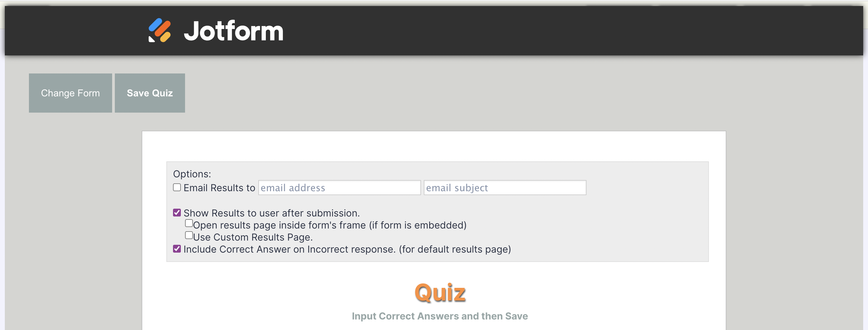Image resolution: width=868 pixels, height=330 pixels.
Task: Focus the email address input field
Action: tap(339, 188)
